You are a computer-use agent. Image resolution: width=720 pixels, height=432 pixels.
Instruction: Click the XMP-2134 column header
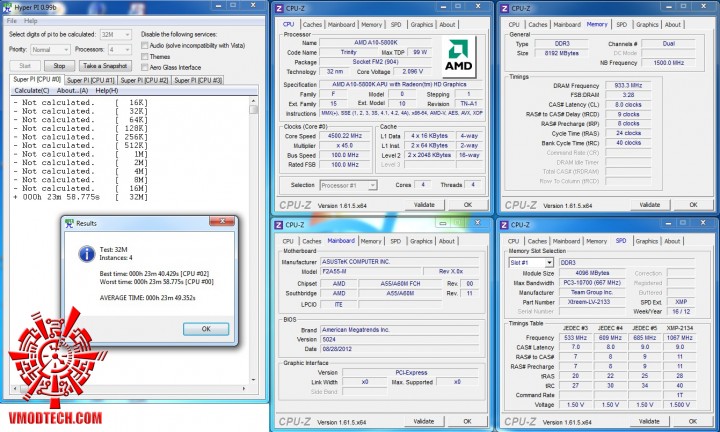coord(679,328)
